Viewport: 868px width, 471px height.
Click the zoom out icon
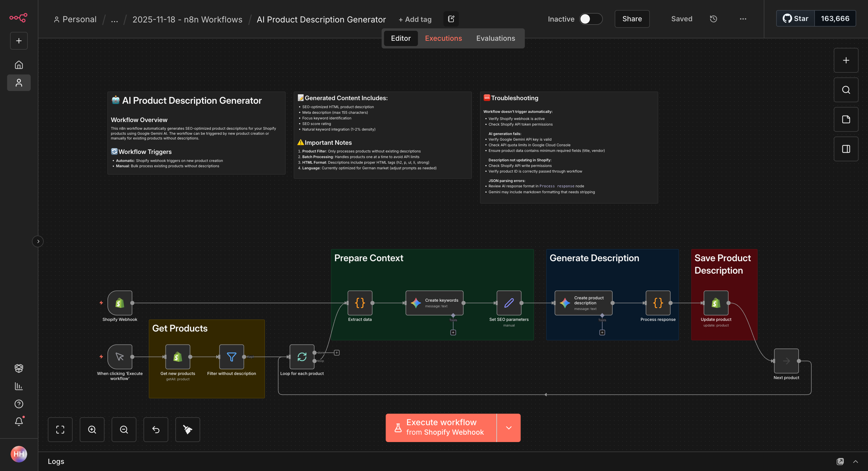[x=124, y=430]
